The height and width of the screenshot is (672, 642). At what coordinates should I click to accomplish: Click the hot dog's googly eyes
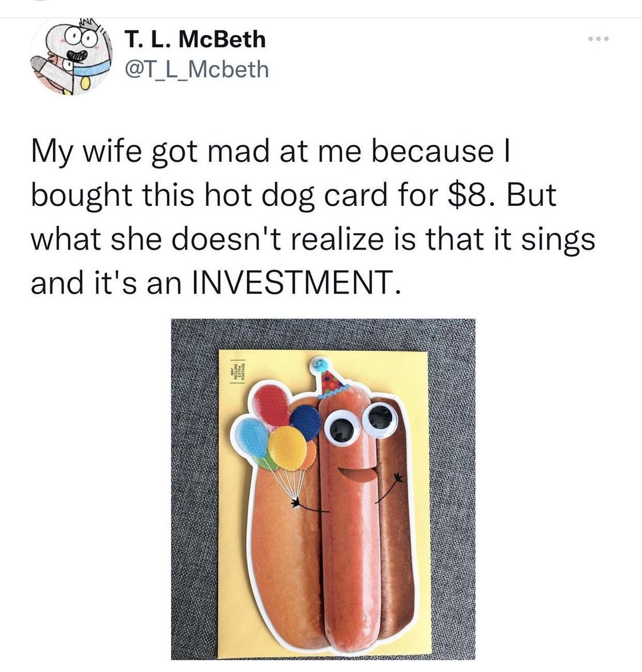pos(360,424)
